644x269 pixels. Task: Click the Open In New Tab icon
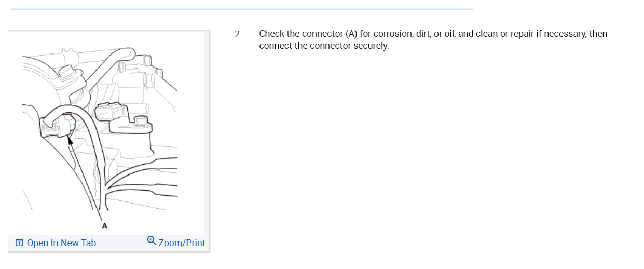19,243
